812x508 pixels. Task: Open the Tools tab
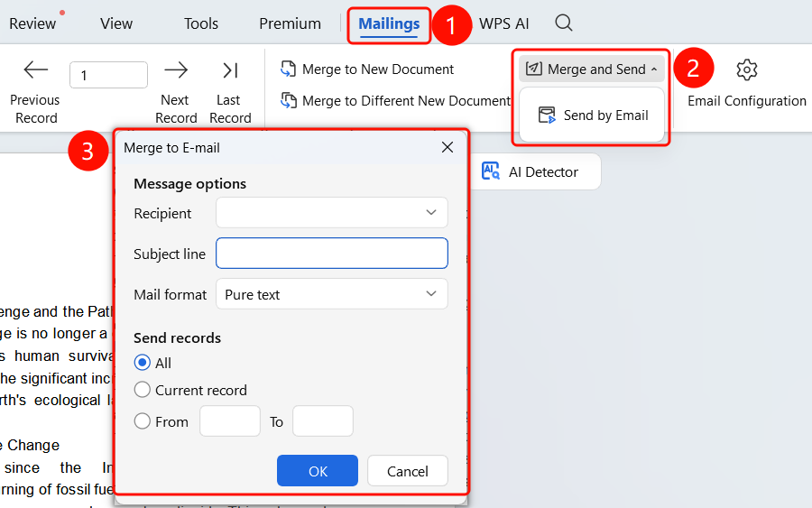(201, 23)
